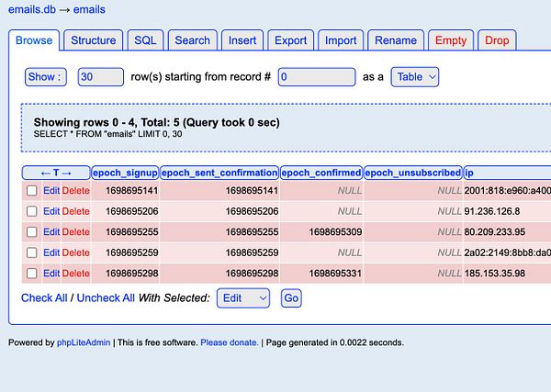Open the Table view type dropdown

[415, 77]
